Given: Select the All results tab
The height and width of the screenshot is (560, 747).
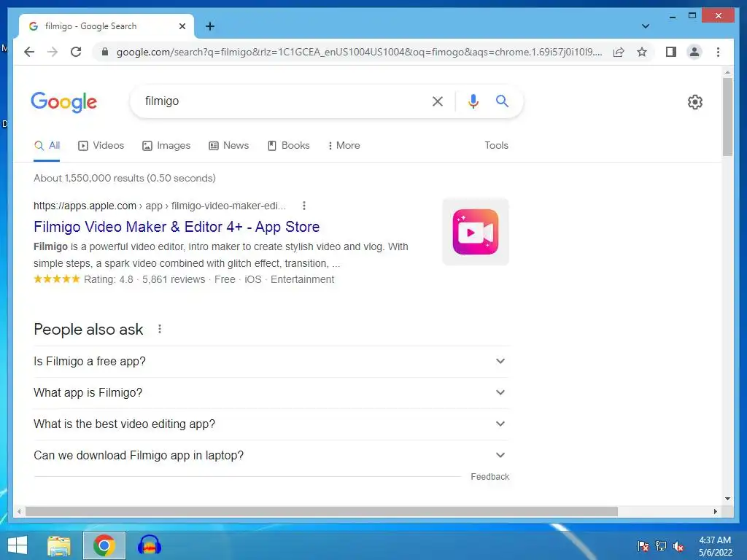Looking at the screenshot, I should pos(47,146).
